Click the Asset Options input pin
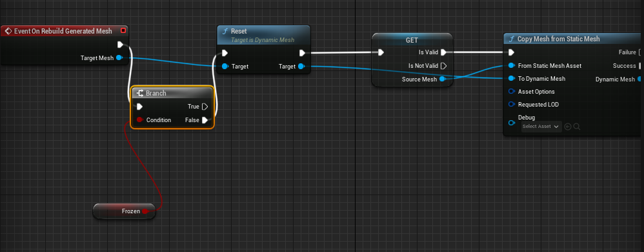Viewport: 644px width, 252px height. coord(511,92)
